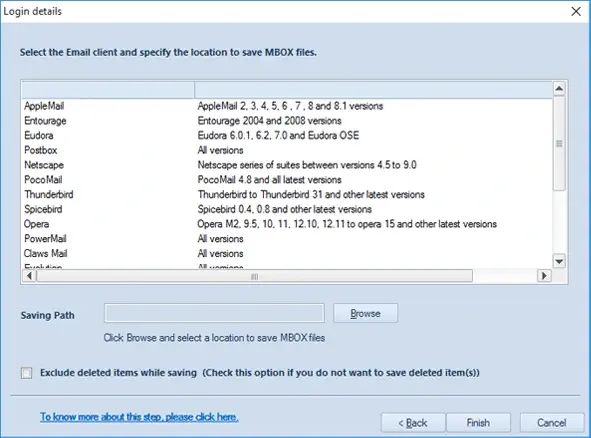Click the first column header of the list
Screen dimensions: 591x438
point(108,90)
